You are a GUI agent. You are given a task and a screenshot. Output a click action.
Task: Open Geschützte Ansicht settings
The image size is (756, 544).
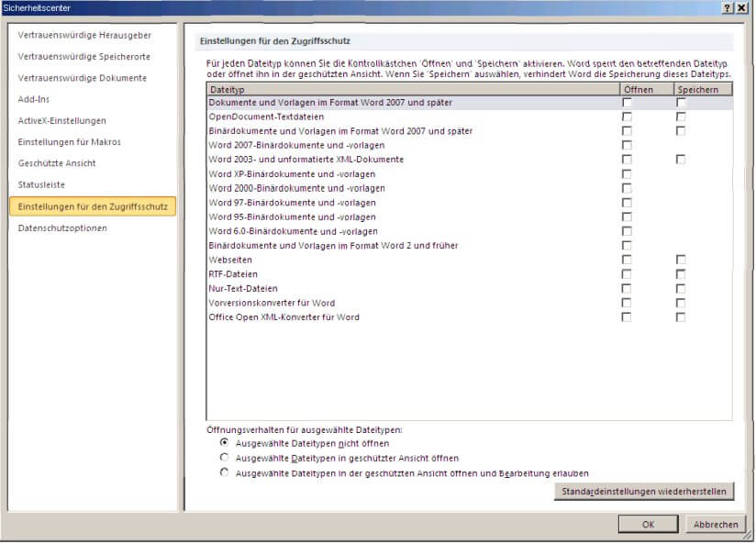pos(57,163)
